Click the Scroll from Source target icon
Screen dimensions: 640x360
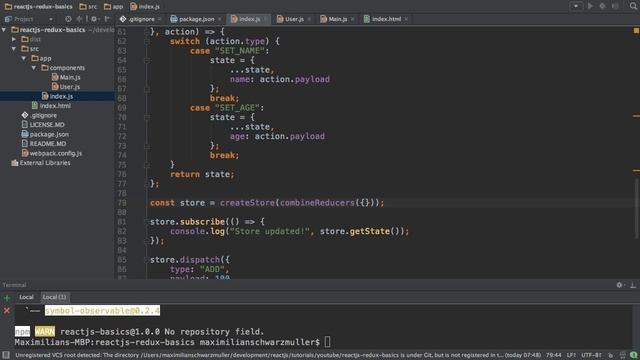tap(68, 19)
